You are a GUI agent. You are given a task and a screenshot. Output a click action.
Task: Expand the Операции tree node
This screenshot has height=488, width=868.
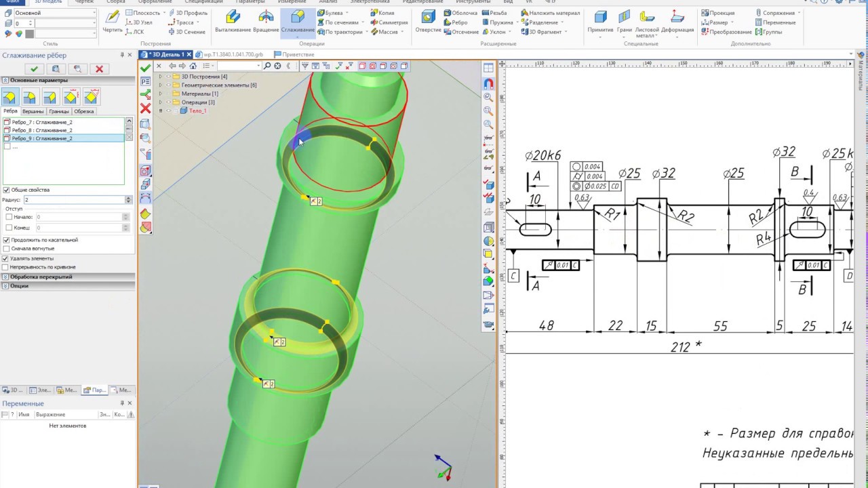(161, 102)
